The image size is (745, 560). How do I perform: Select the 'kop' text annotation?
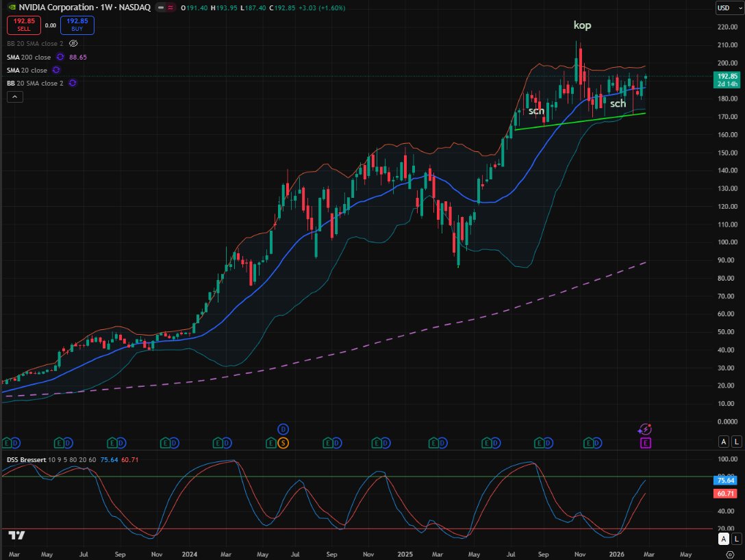tap(582, 25)
